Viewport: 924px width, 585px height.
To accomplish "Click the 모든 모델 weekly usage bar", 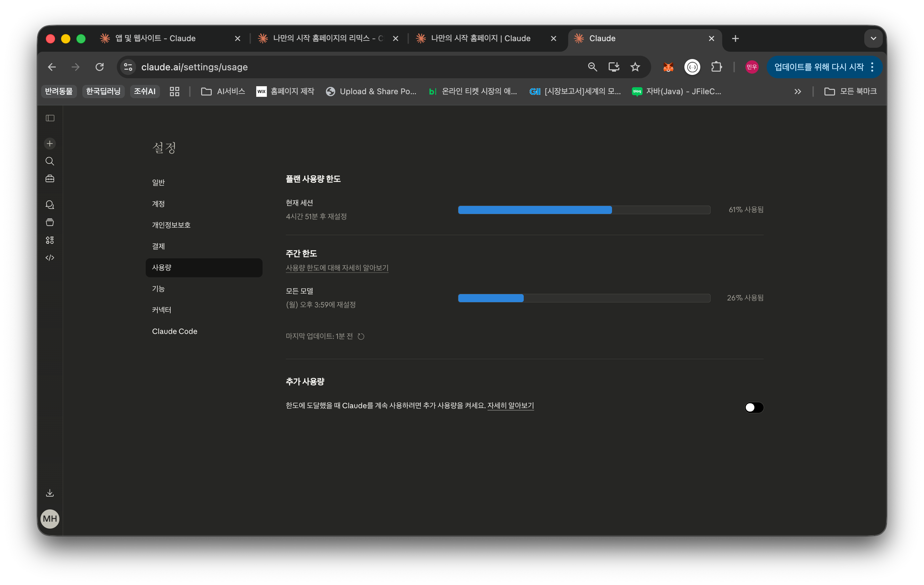I will pyautogui.click(x=584, y=298).
